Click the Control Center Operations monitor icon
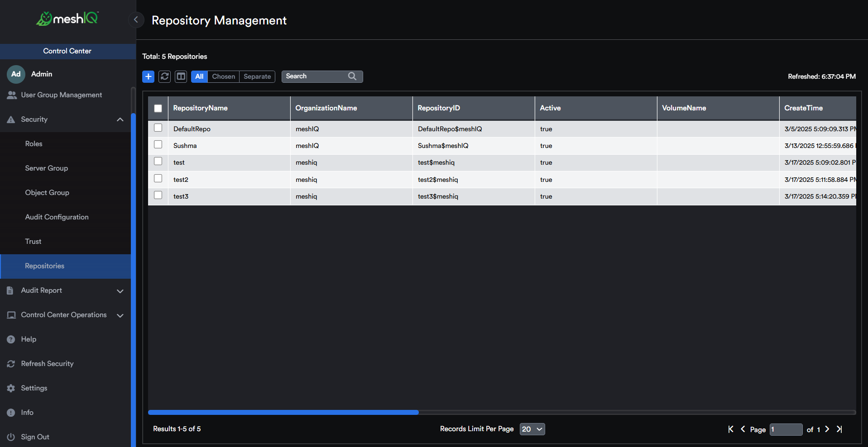 click(11, 315)
